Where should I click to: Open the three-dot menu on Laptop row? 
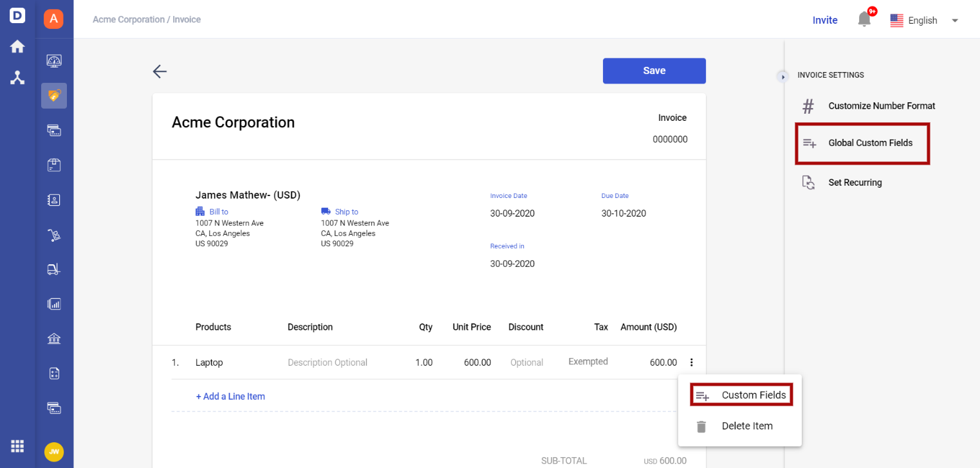[x=692, y=363]
